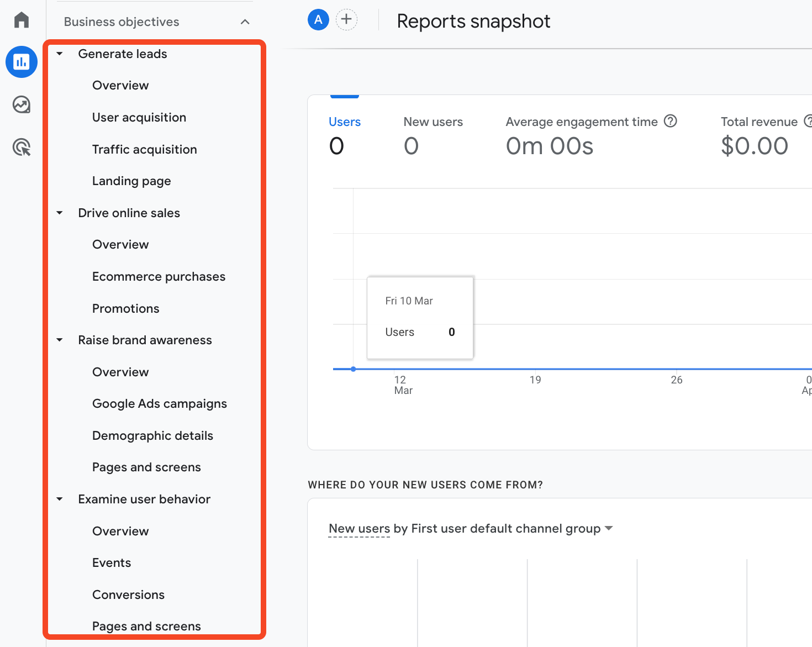This screenshot has height=647, width=812.
Task: Open the Ecommerce purchases report
Action: click(159, 276)
